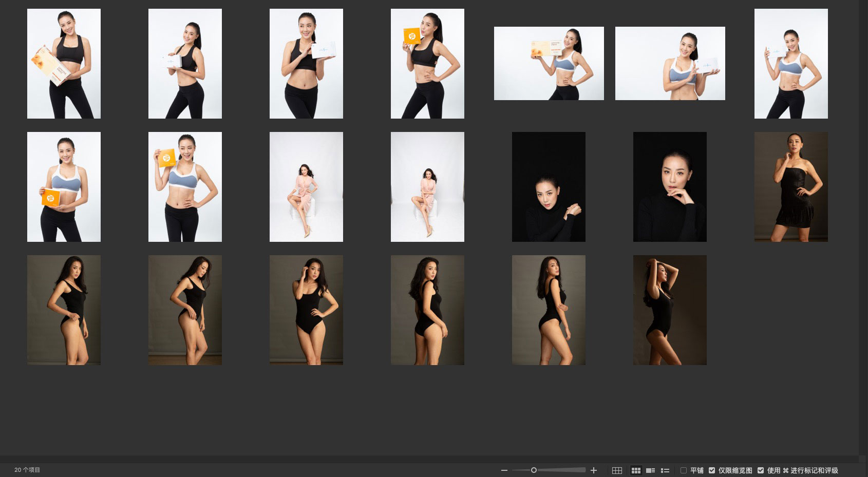Select photo holding orange box at shoulder, black top

click(427, 64)
